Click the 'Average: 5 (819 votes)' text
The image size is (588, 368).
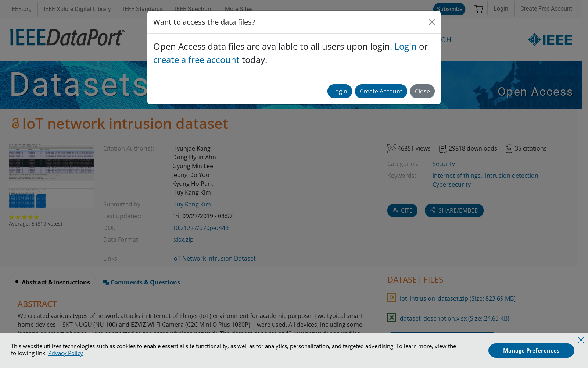click(36, 224)
